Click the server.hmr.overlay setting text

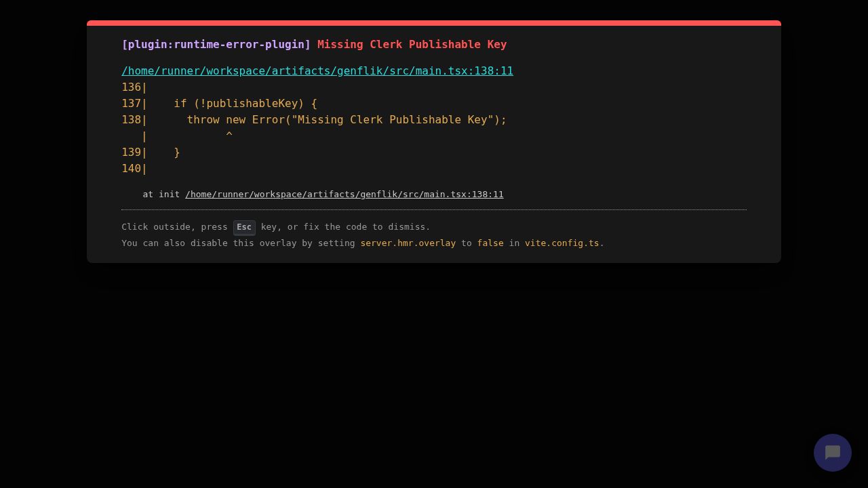click(x=408, y=243)
